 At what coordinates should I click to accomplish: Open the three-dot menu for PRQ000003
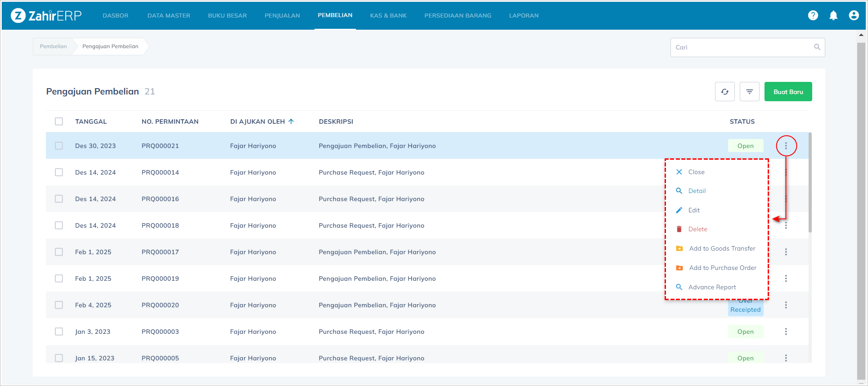(786, 332)
